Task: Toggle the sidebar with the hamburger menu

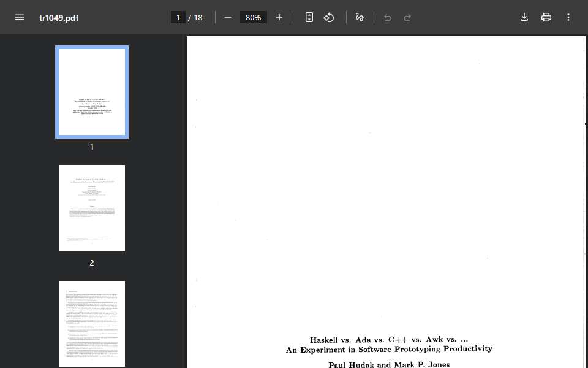Action: (20, 17)
